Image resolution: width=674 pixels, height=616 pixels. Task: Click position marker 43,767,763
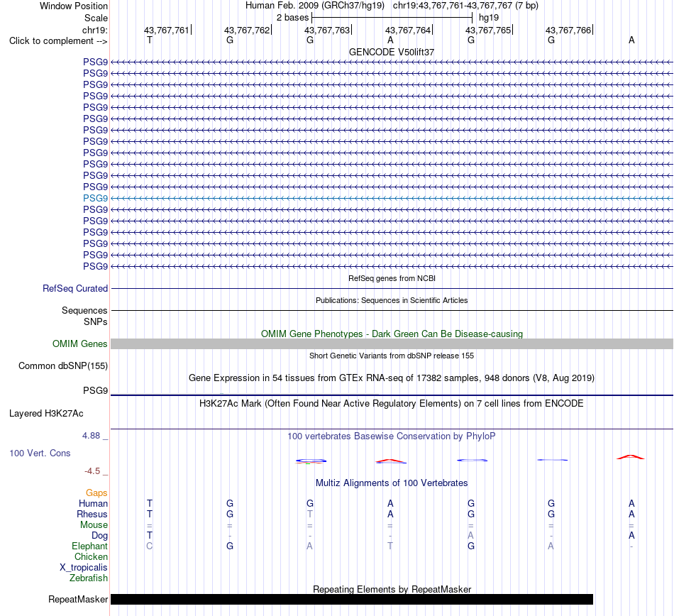tap(328, 30)
